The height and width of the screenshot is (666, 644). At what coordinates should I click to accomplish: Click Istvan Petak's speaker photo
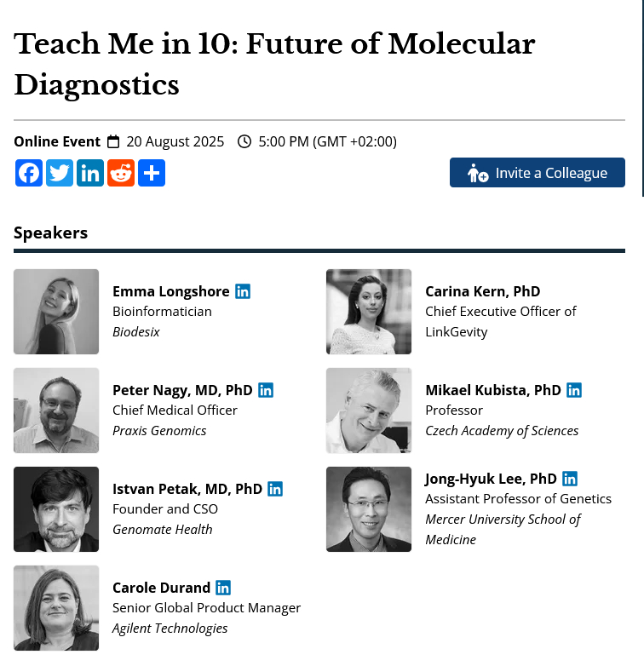(x=56, y=509)
